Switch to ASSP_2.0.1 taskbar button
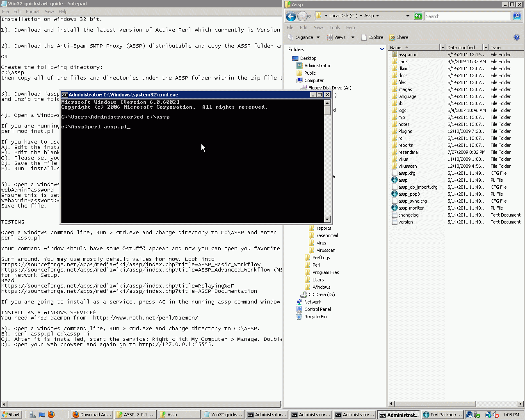This screenshot has width=525, height=420. pyautogui.click(x=135, y=415)
